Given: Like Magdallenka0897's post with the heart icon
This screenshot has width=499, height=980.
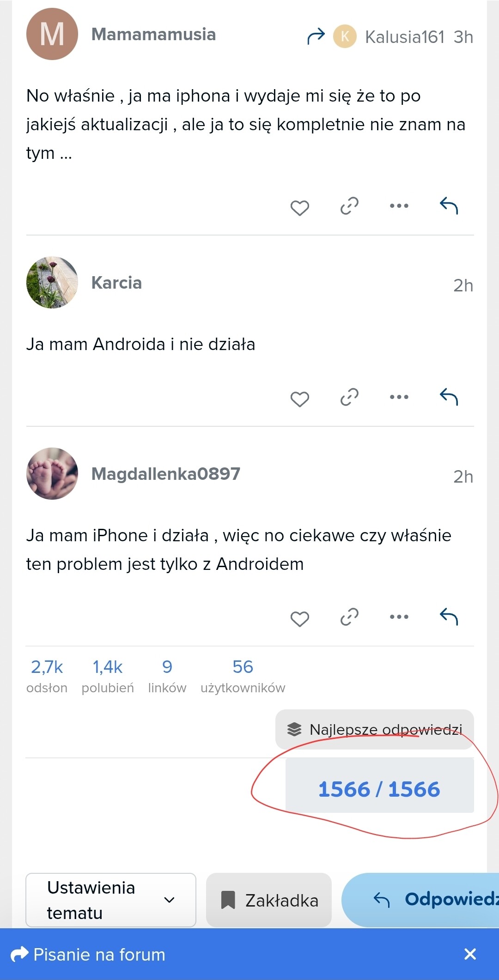Looking at the screenshot, I should pyautogui.click(x=299, y=619).
